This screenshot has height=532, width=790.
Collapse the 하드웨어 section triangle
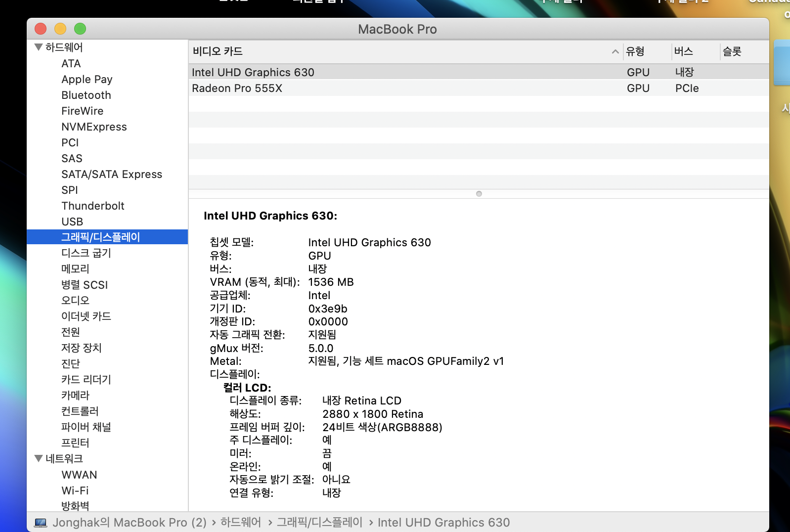pos(39,47)
